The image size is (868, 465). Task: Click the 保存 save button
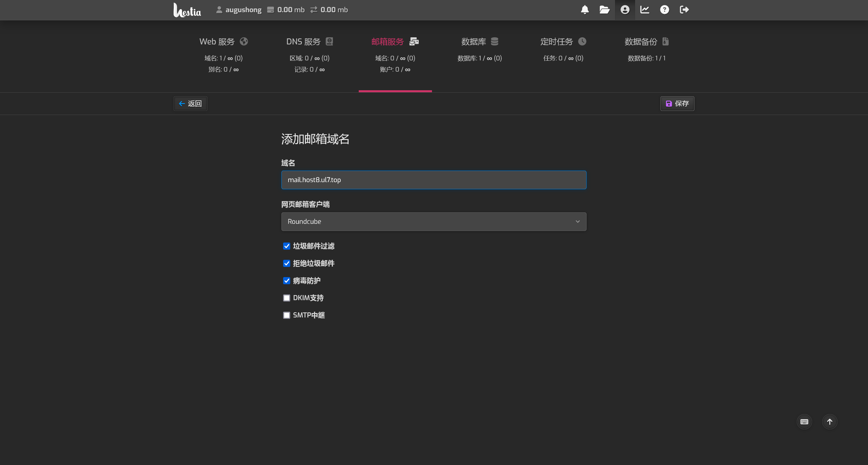(677, 103)
